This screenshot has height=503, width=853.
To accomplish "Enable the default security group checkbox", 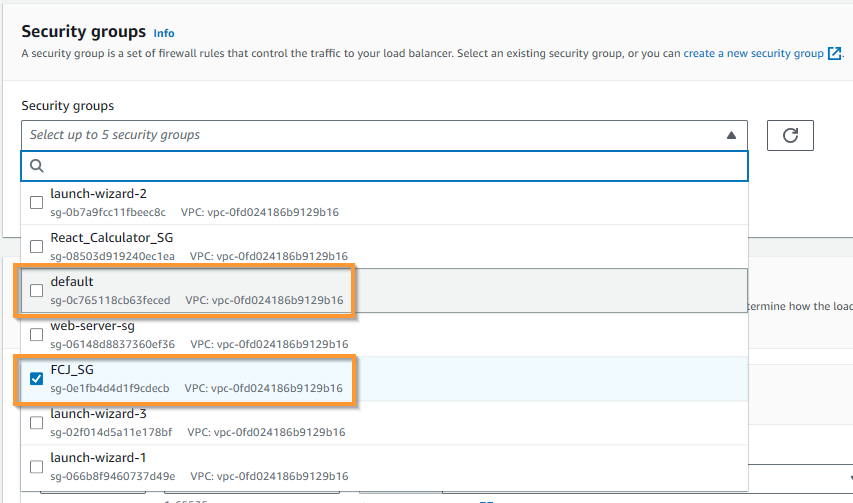I will pyautogui.click(x=36, y=290).
